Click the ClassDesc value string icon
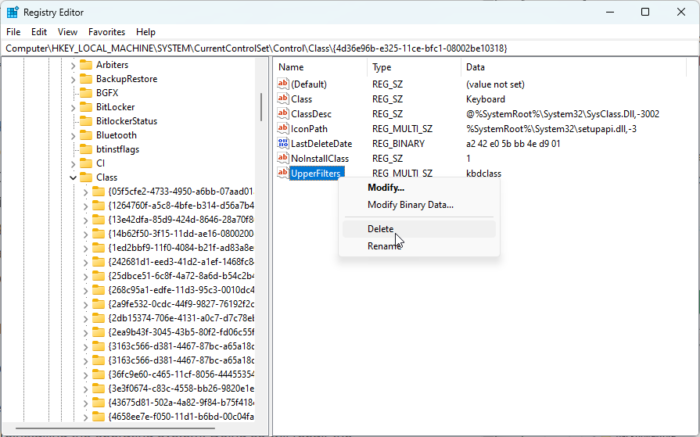 (x=283, y=113)
